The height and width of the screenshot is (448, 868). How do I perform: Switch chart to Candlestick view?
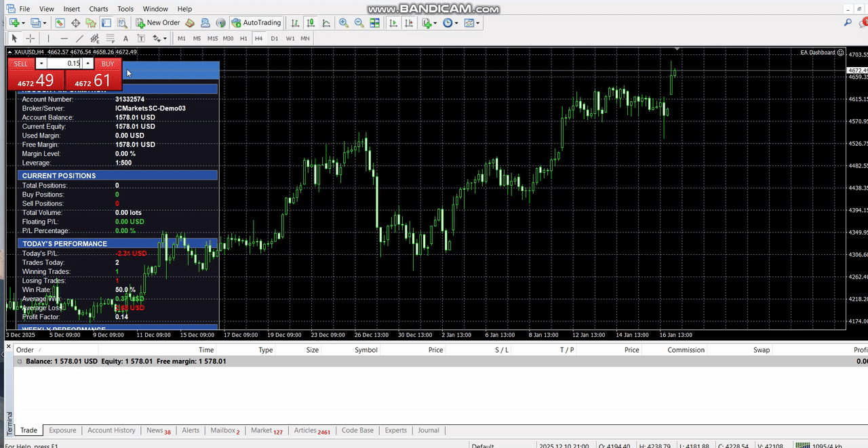pos(310,22)
